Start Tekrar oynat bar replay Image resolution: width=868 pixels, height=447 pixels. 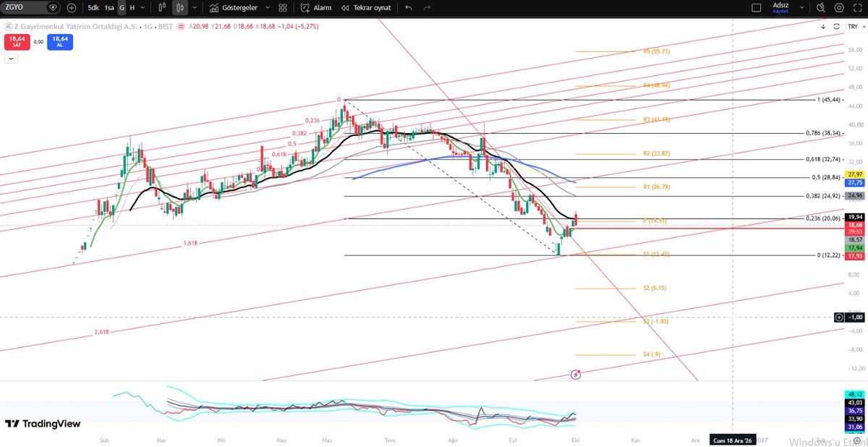367,8
